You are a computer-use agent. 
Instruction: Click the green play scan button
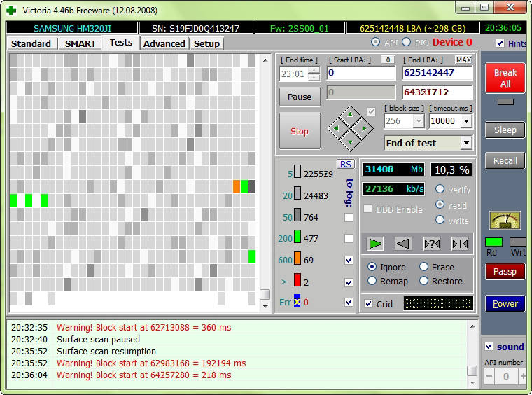tap(375, 243)
